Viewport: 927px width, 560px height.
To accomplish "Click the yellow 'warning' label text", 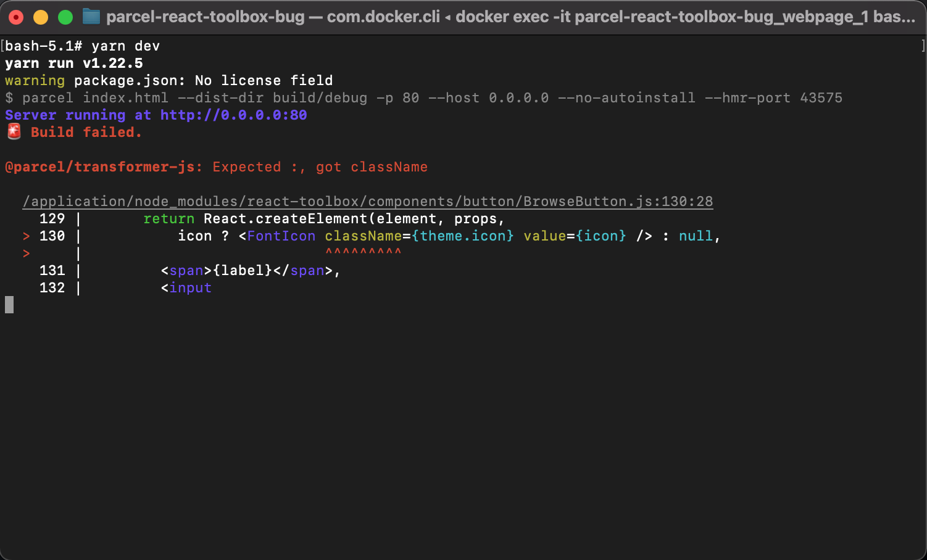I will click(35, 80).
